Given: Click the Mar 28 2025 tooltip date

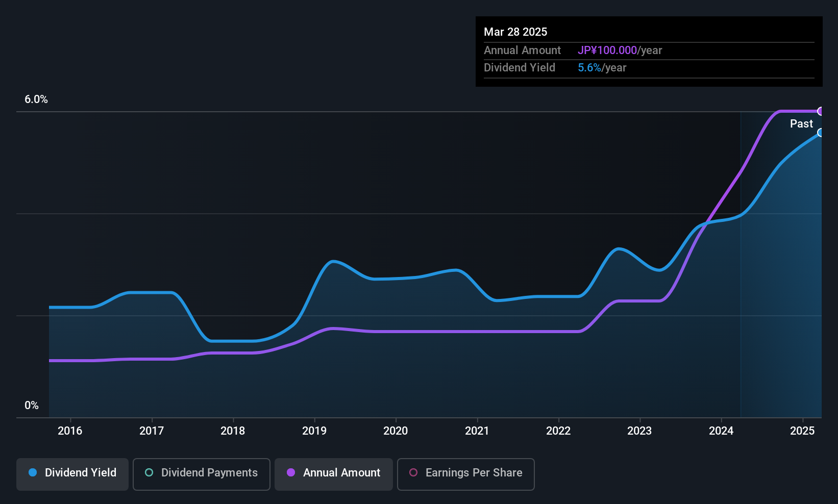Looking at the screenshot, I should pos(515,32).
